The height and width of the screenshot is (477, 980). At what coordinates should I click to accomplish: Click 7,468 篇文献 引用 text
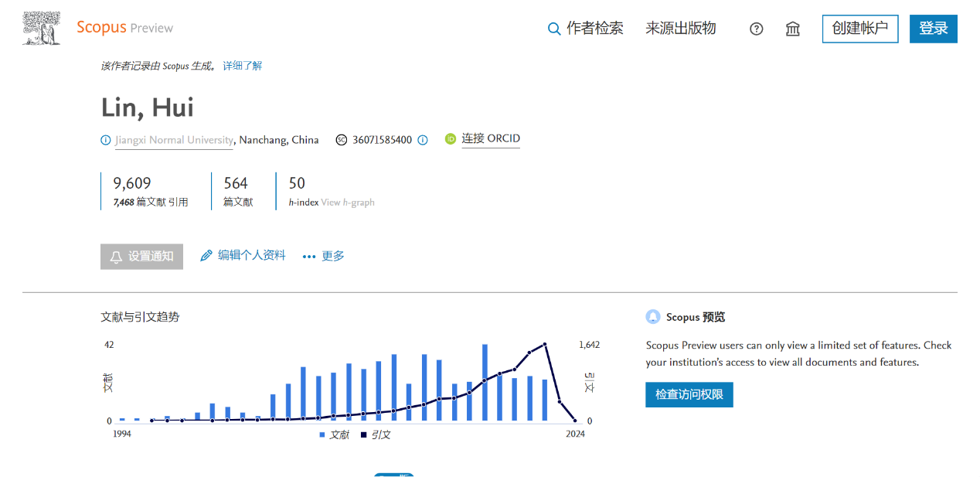tap(151, 203)
